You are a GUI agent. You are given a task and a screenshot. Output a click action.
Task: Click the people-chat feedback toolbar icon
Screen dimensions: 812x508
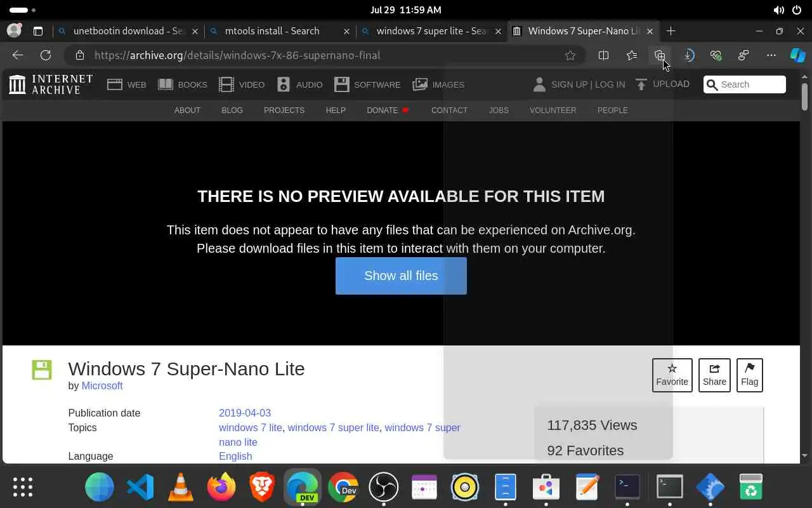click(743, 55)
